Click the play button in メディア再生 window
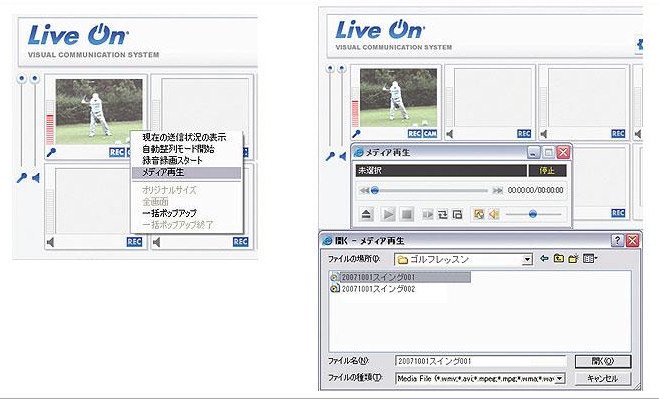 [x=388, y=214]
